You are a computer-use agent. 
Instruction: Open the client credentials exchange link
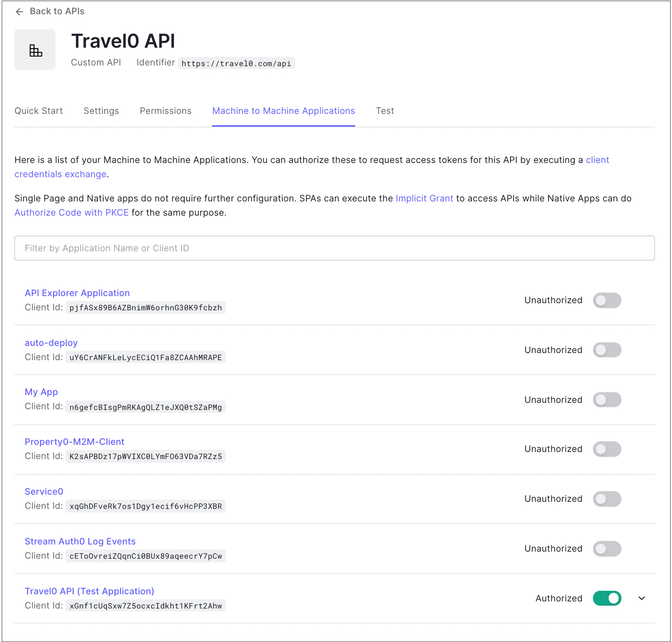(598, 160)
